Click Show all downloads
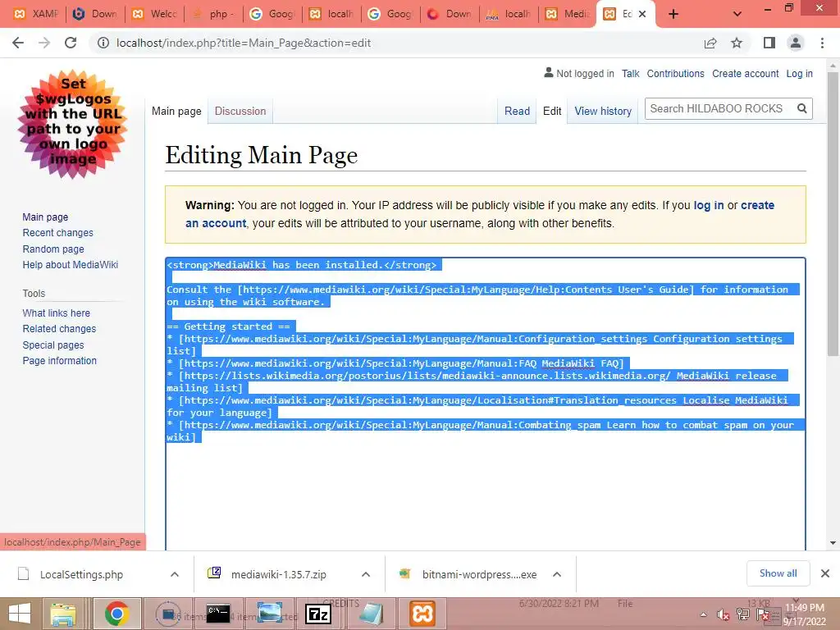Image resolution: width=840 pixels, height=630 pixels. 778,573
